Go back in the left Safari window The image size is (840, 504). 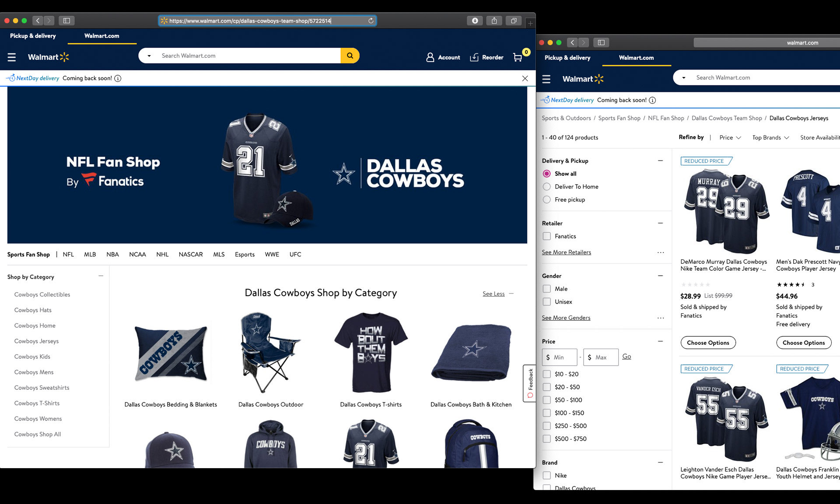pos(38,21)
